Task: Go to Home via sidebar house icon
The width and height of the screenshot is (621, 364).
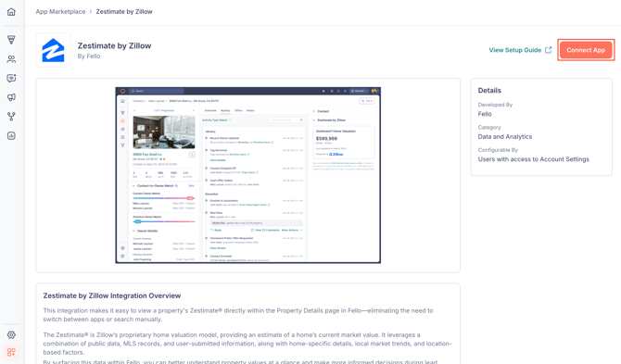Action: click(11, 12)
